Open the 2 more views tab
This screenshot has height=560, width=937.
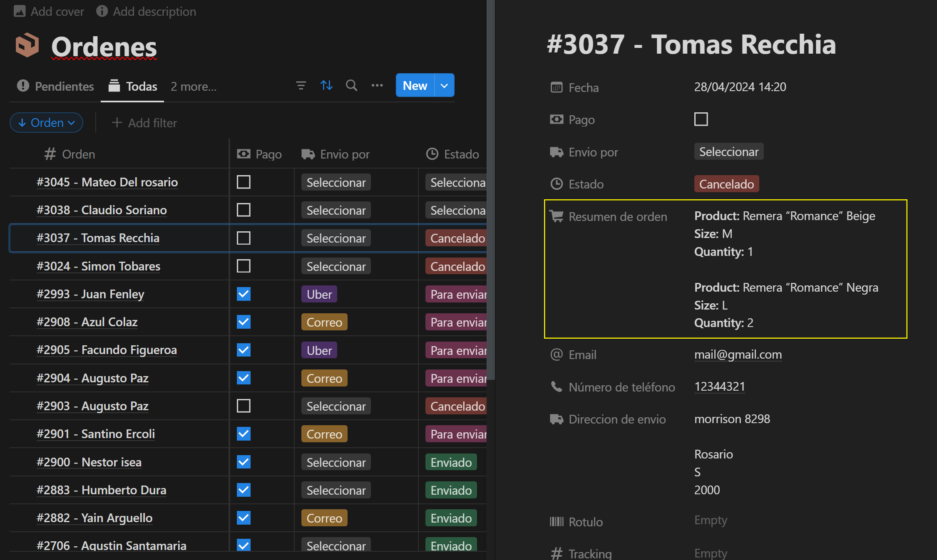pos(193,87)
